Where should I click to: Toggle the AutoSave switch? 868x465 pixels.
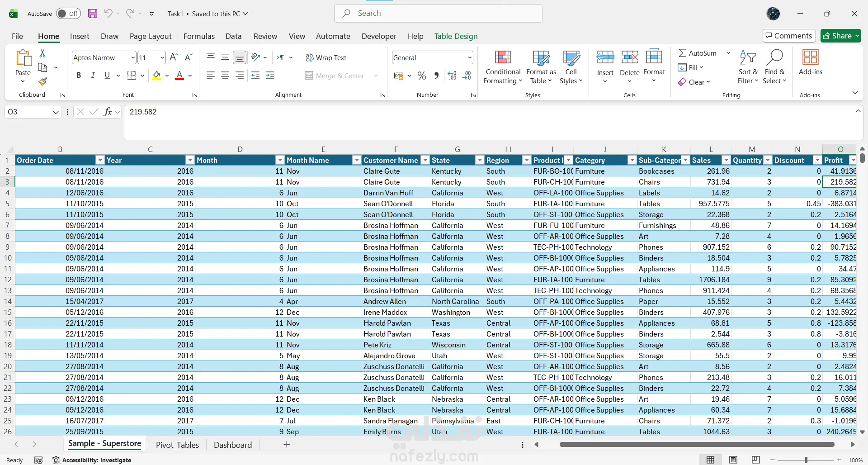click(x=68, y=14)
